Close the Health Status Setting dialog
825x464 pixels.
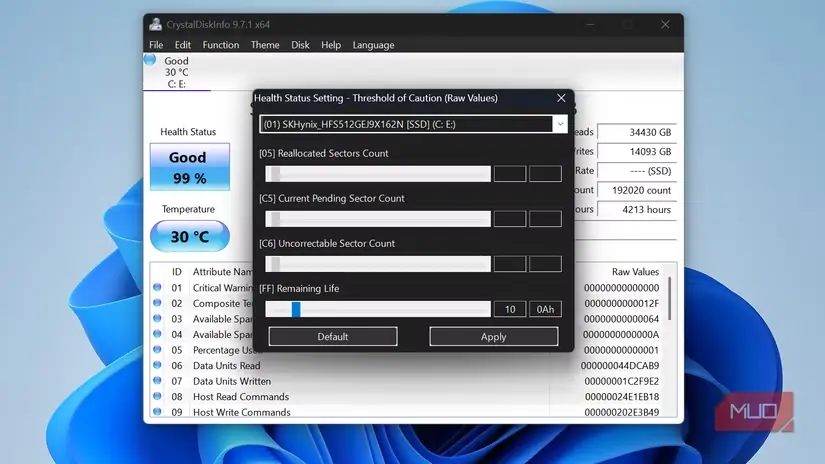tap(561, 98)
